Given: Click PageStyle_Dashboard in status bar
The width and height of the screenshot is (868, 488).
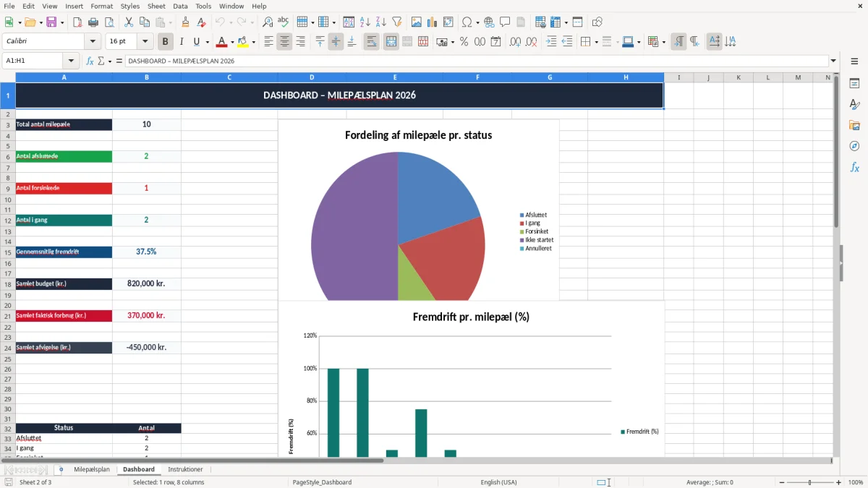Looking at the screenshot, I should 322,482.
